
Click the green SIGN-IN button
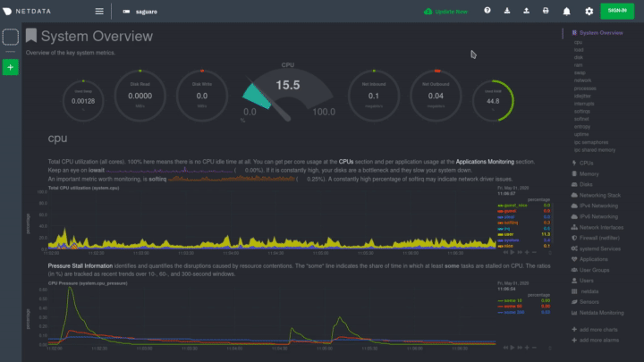click(617, 11)
